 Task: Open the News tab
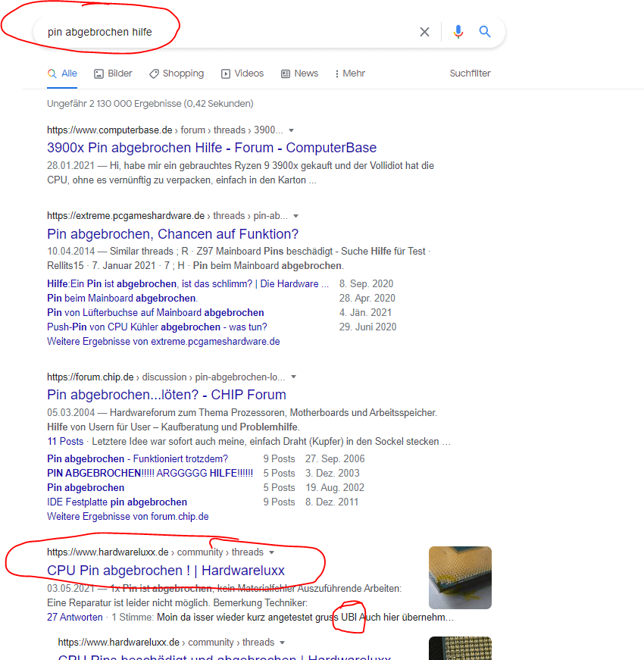[x=300, y=74]
